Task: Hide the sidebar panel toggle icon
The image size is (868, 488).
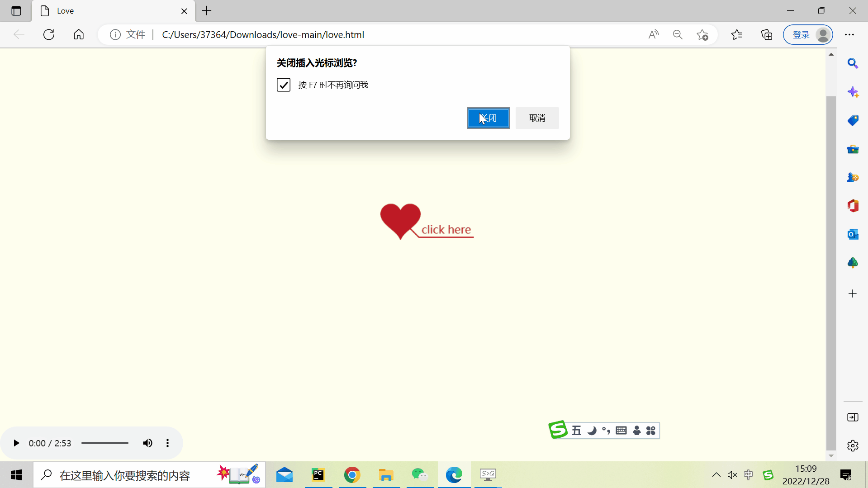Action: pyautogui.click(x=853, y=417)
